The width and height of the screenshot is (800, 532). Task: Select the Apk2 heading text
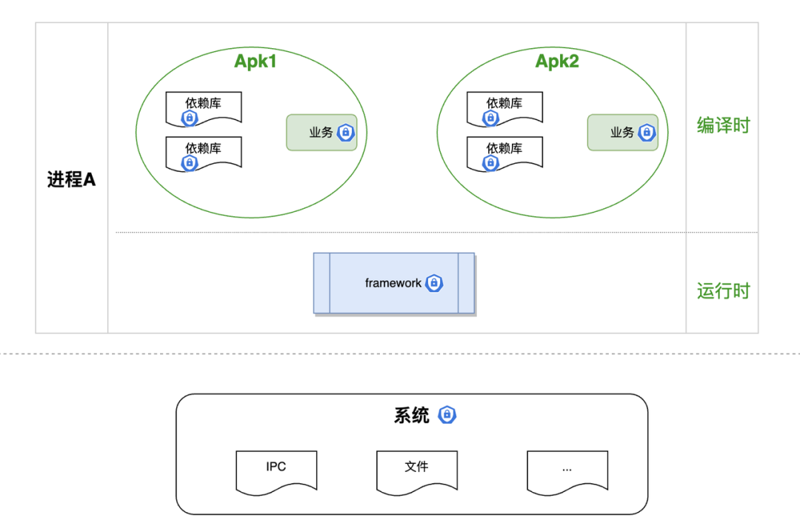click(x=557, y=61)
